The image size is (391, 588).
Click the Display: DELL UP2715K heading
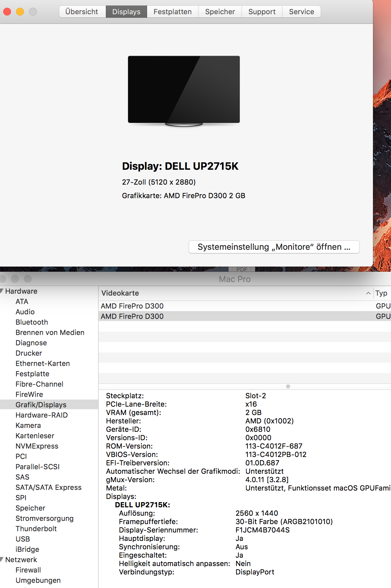point(180,166)
